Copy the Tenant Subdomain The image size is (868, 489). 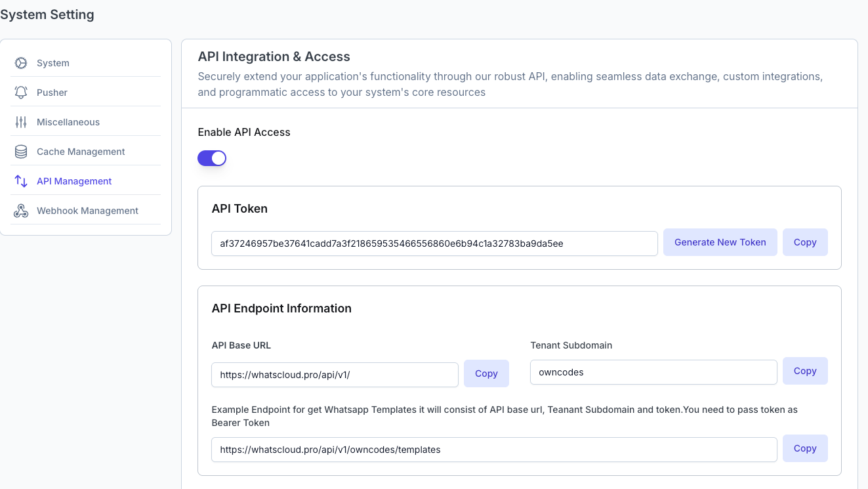click(805, 371)
